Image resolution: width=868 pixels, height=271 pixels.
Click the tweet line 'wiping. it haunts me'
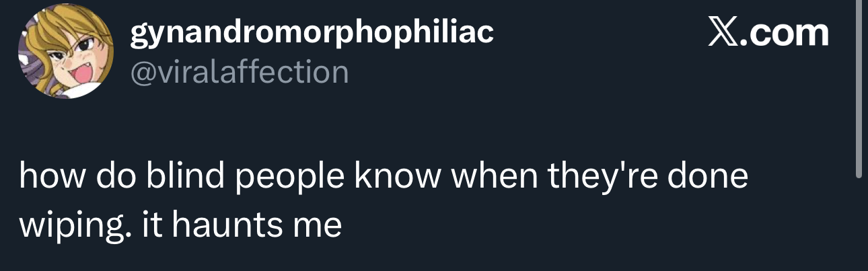click(180, 225)
